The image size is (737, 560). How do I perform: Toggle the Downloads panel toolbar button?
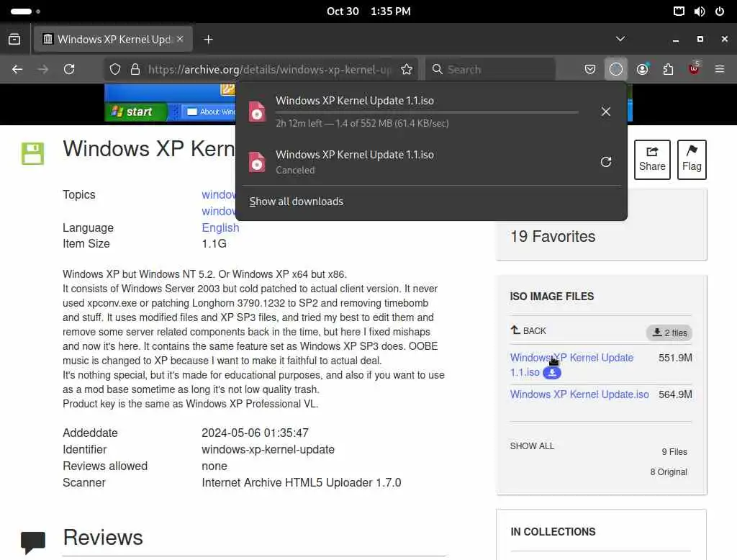pos(616,70)
